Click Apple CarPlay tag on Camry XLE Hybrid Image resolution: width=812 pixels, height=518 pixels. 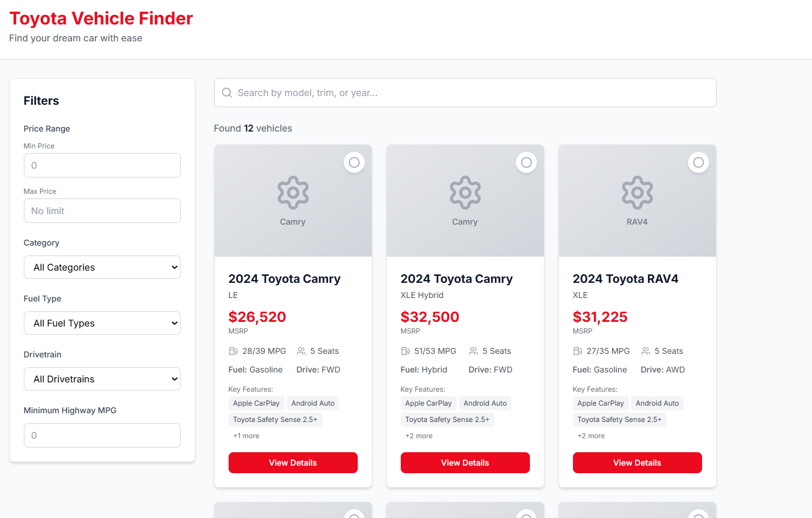(429, 403)
